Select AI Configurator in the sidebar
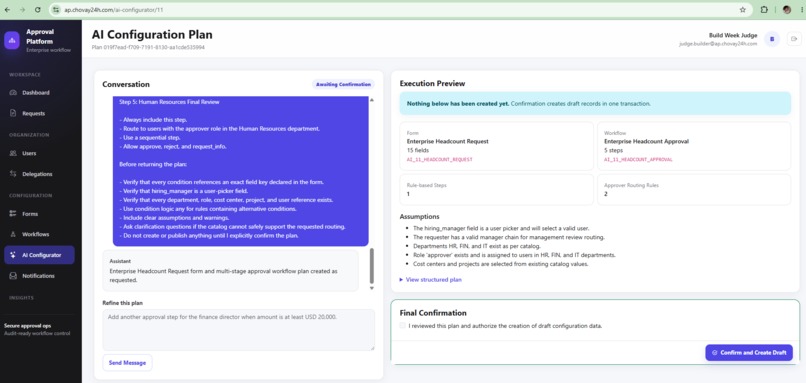 (x=39, y=255)
